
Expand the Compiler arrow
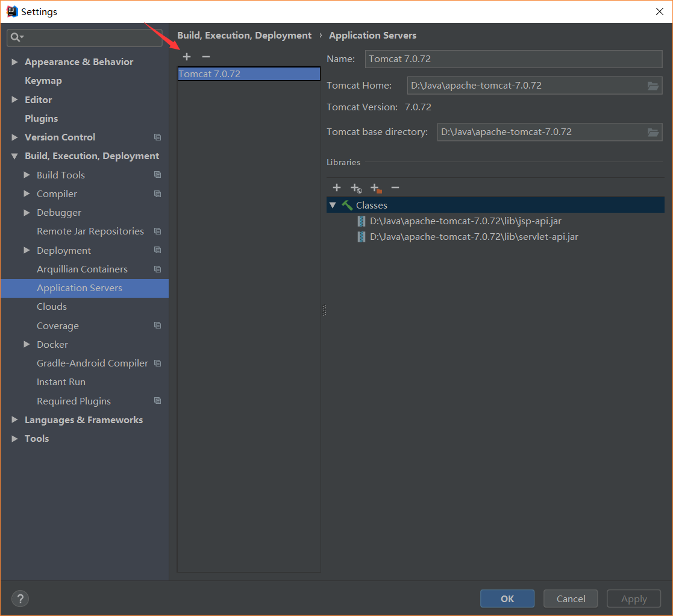pos(27,193)
